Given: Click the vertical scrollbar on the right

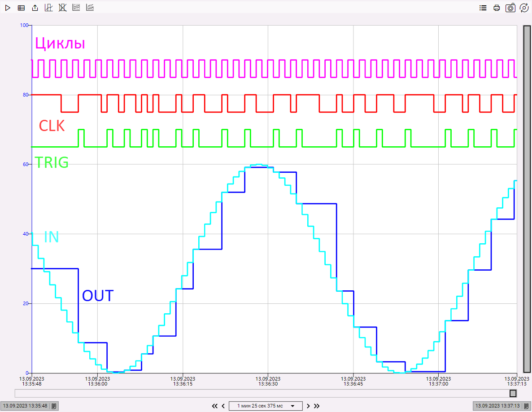Looking at the screenshot, I should 527,197.
